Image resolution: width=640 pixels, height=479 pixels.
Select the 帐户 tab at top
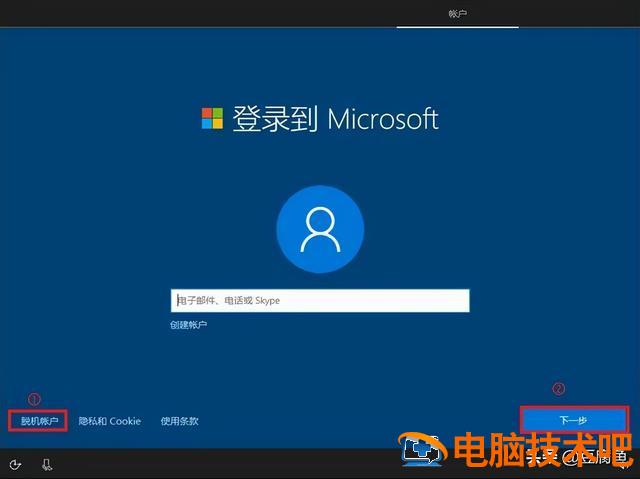click(x=458, y=14)
